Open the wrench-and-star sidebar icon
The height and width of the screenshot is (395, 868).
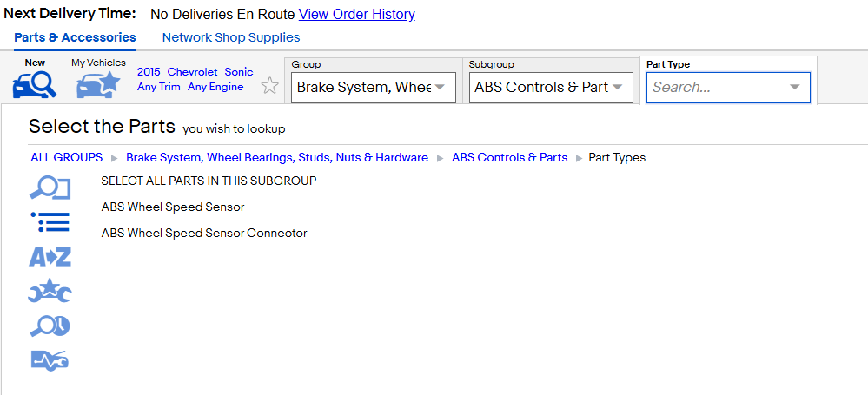click(x=50, y=291)
